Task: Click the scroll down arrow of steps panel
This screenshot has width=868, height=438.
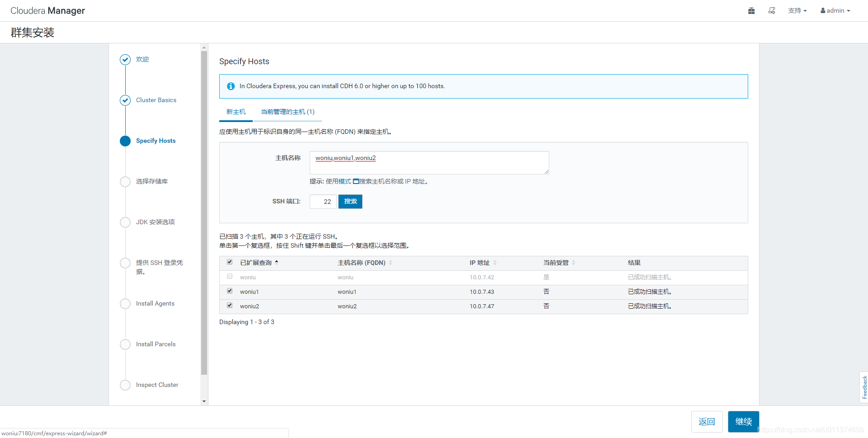Action: [204, 401]
